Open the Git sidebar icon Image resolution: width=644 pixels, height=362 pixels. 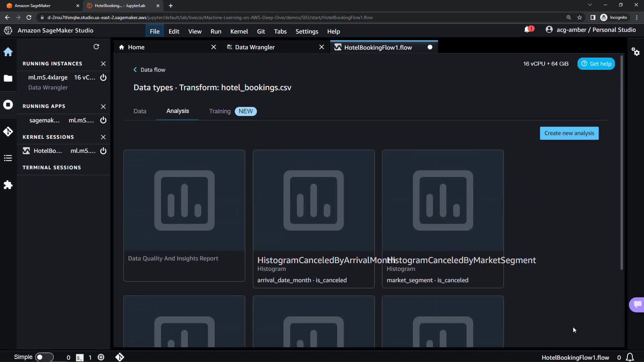tap(8, 131)
